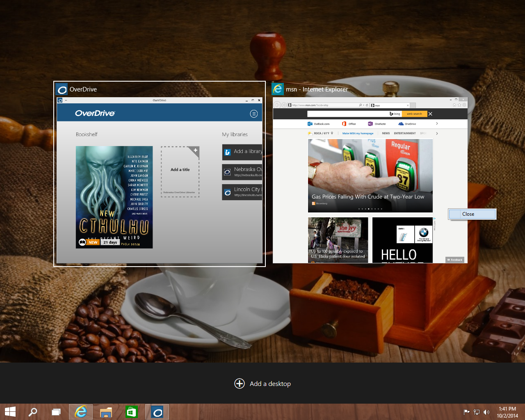Click the ROCA weather info on msn
525x420 pixels.
321,133
